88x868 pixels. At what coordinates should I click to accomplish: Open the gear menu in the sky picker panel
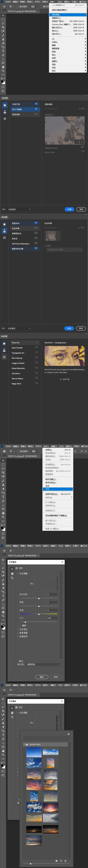[x=68, y=734]
